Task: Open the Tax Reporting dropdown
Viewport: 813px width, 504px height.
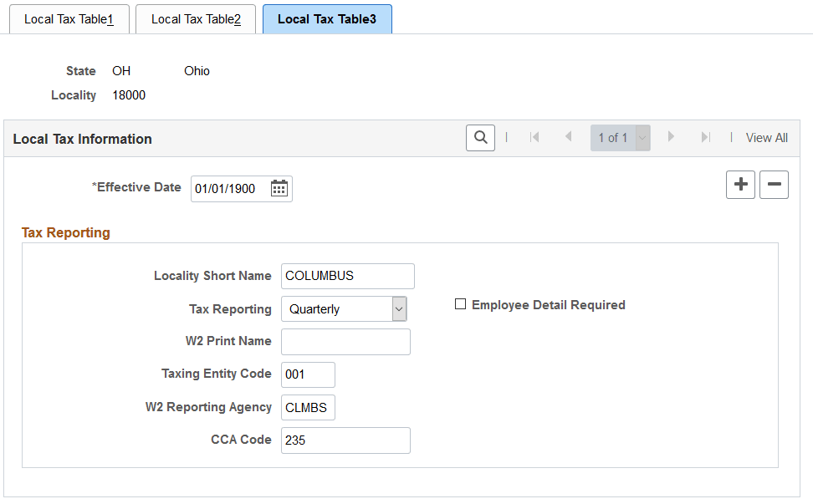Action: pos(399,308)
